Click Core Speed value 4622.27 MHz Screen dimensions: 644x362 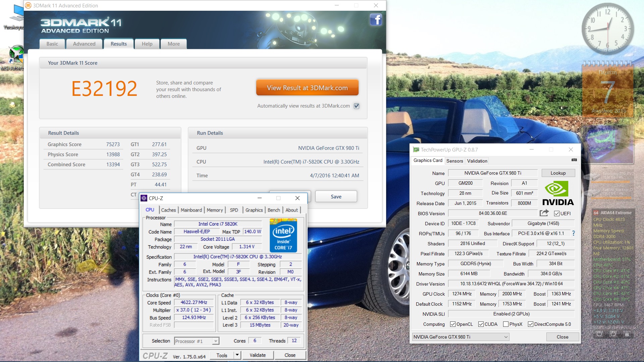[194, 302]
